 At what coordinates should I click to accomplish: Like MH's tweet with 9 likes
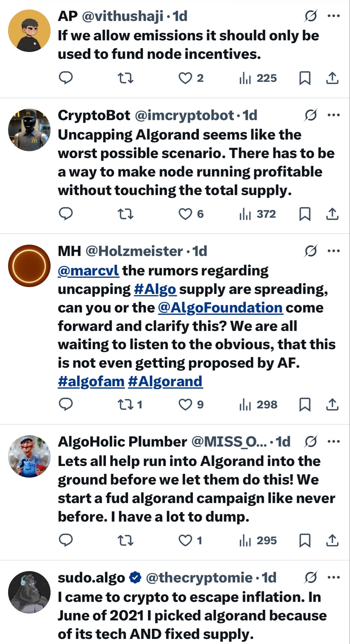click(185, 404)
